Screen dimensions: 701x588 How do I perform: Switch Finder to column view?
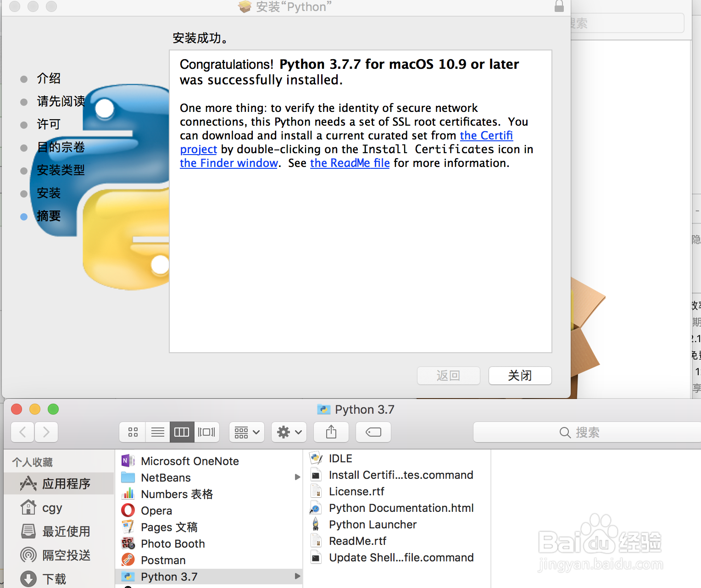pos(182,432)
